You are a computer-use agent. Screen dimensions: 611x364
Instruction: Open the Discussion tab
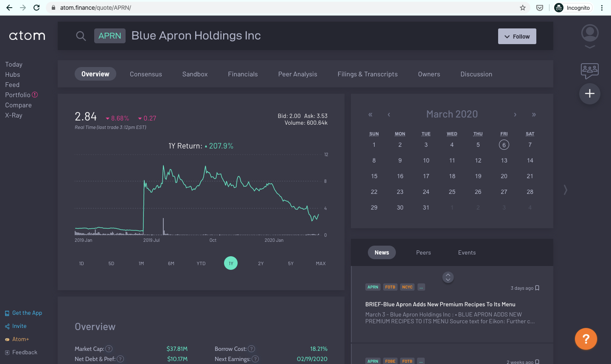point(476,74)
